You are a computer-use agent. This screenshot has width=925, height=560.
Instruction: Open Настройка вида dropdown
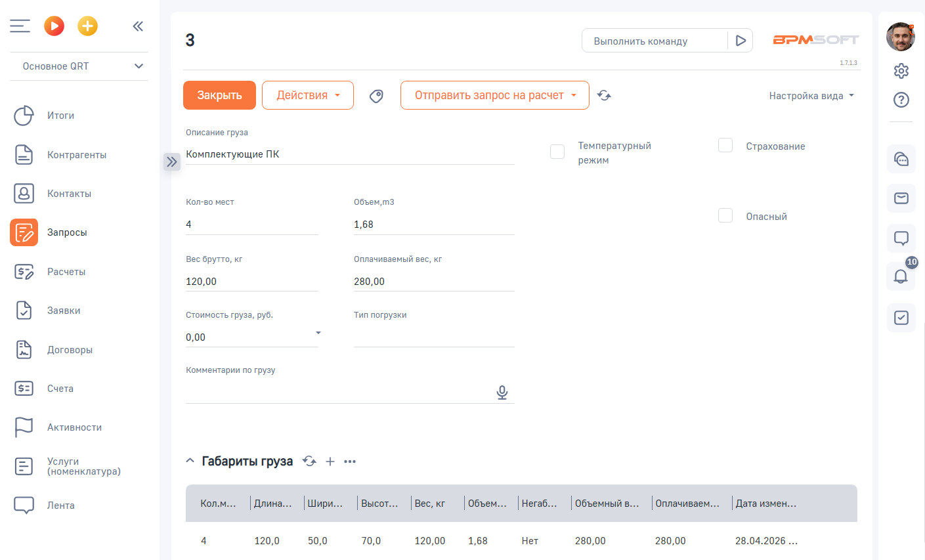[811, 96]
